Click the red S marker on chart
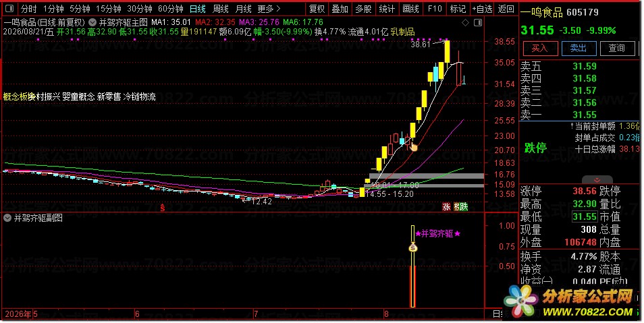 [x=163, y=208]
